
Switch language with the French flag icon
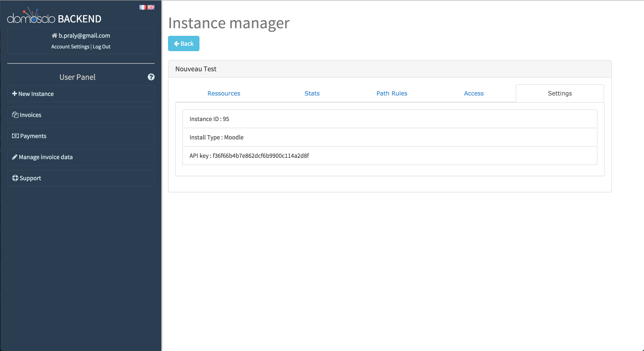143,7
